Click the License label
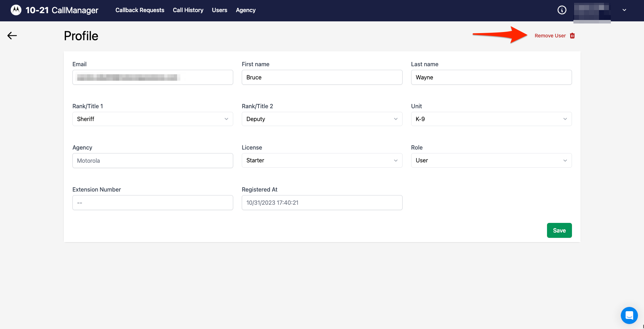 pos(252,147)
